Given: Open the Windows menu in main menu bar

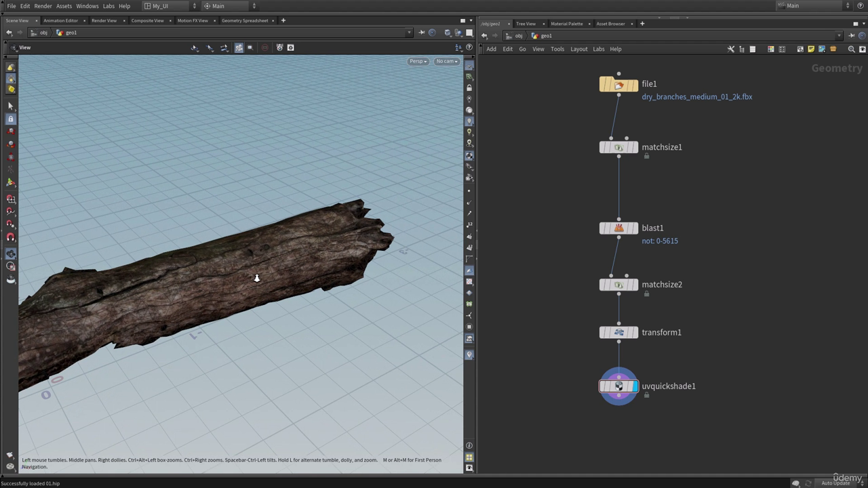Looking at the screenshot, I should (x=87, y=6).
